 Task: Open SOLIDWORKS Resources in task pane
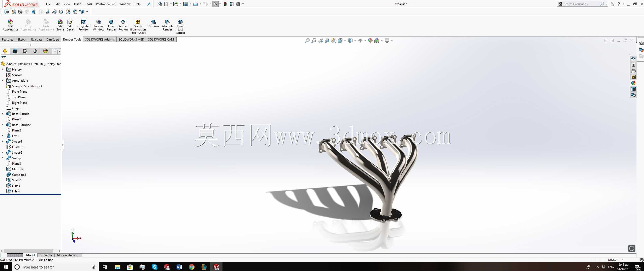click(x=633, y=59)
